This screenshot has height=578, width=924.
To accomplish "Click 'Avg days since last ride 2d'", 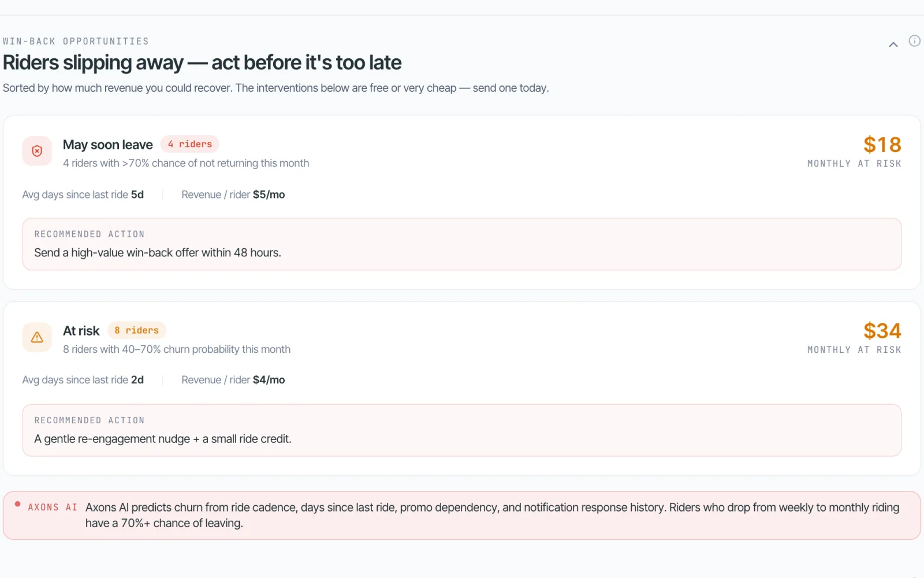I will click(83, 380).
